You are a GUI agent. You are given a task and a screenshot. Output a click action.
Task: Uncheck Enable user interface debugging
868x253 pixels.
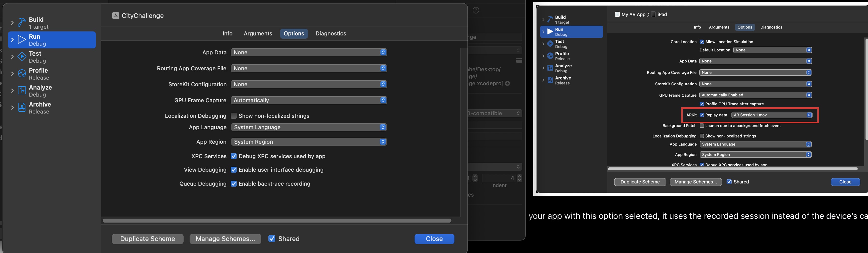point(233,170)
